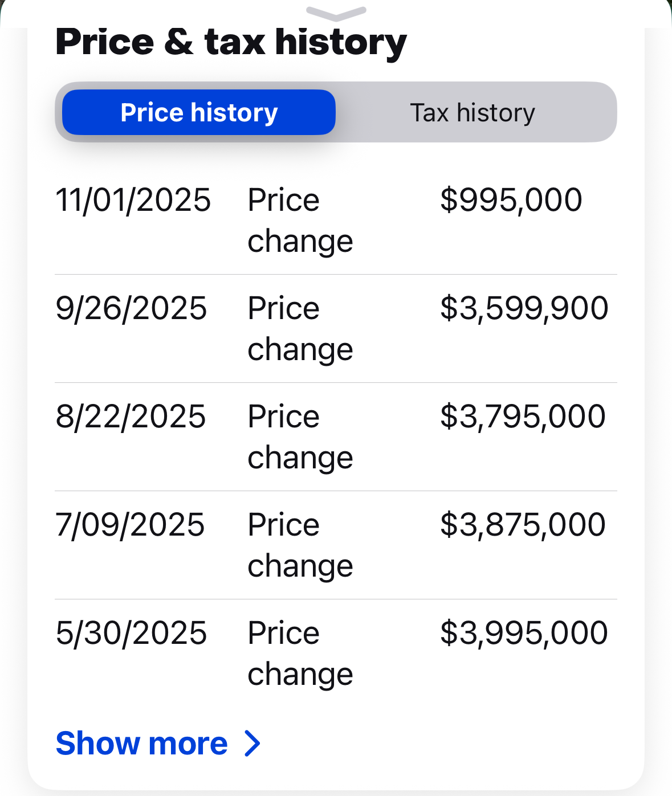The image size is (672, 796).
Task: Tap the $3,875,000 price amount
Action: (x=523, y=525)
